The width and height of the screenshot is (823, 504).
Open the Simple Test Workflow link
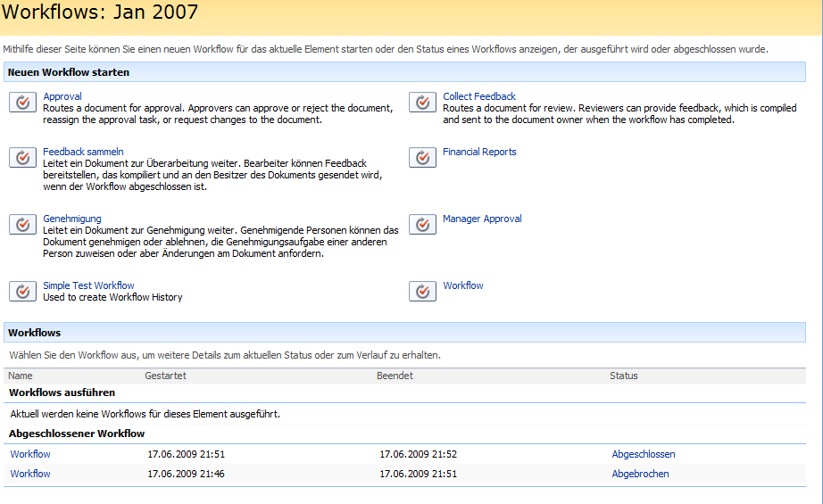click(x=88, y=285)
